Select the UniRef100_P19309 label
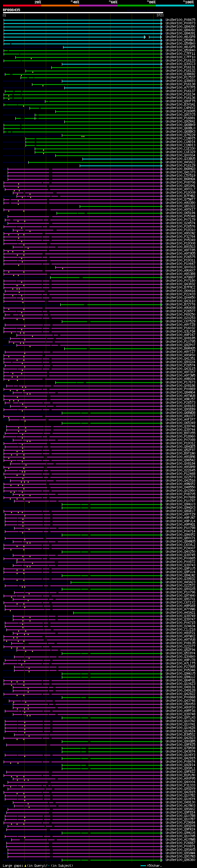Viewport: 197px width, 868px height. click(180, 192)
